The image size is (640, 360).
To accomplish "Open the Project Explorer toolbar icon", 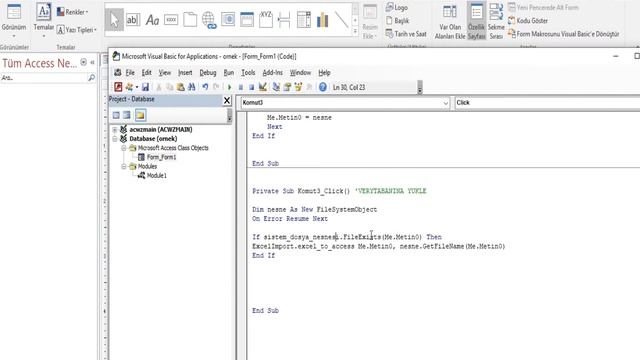I will pyautogui.click(x=276, y=87).
